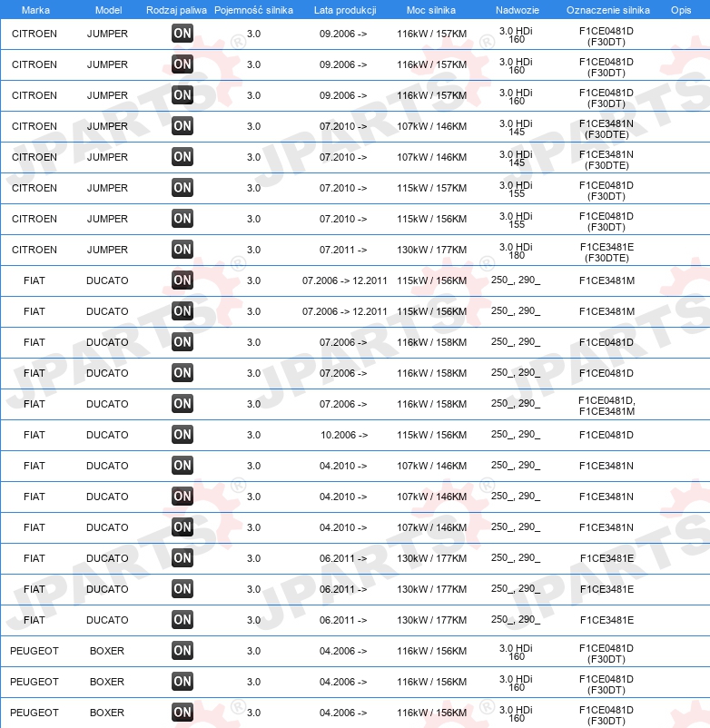Image resolution: width=710 pixels, height=728 pixels.
Task: Click the Moc silnika column header
Action: (431, 10)
